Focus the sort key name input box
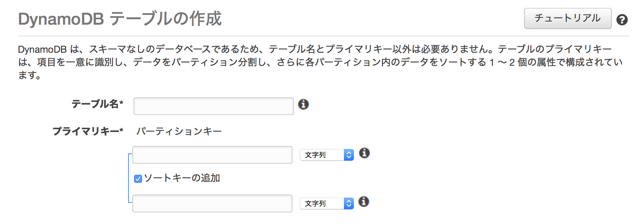The width and height of the screenshot is (644, 224). point(212,203)
